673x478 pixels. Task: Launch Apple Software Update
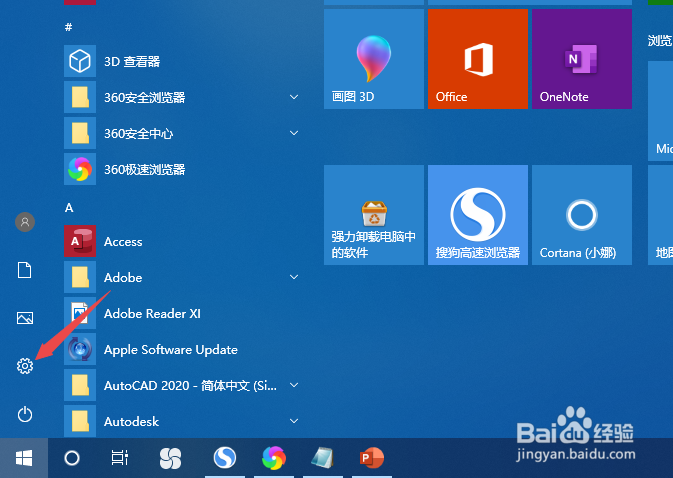[x=151, y=349]
